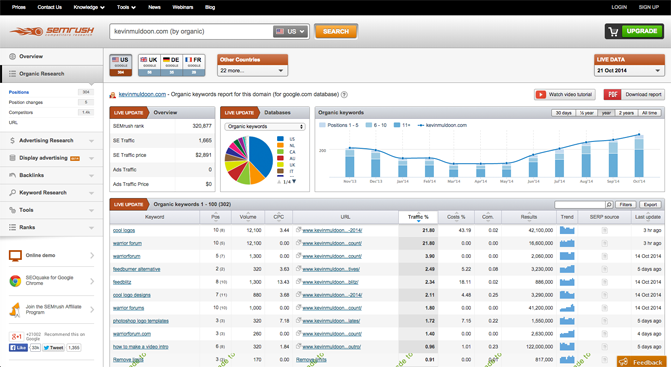Click the pie chart next-page arrow

tap(294, 182)
